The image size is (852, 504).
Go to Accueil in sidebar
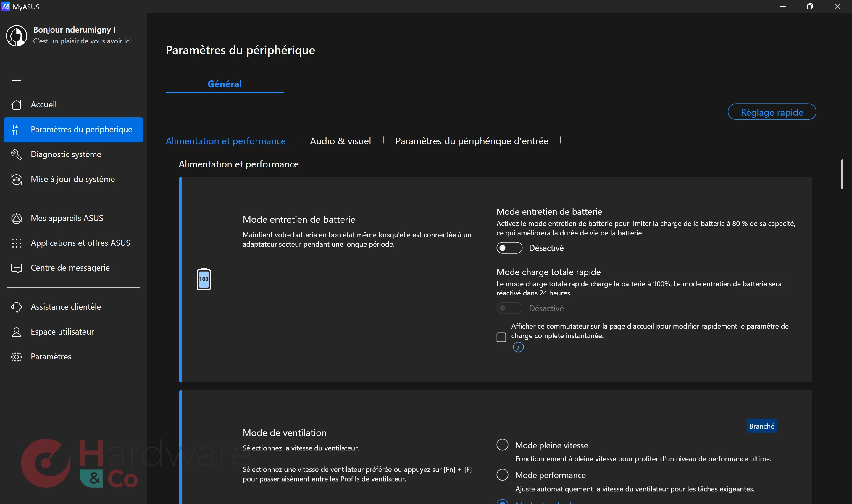tap(73, 105)
